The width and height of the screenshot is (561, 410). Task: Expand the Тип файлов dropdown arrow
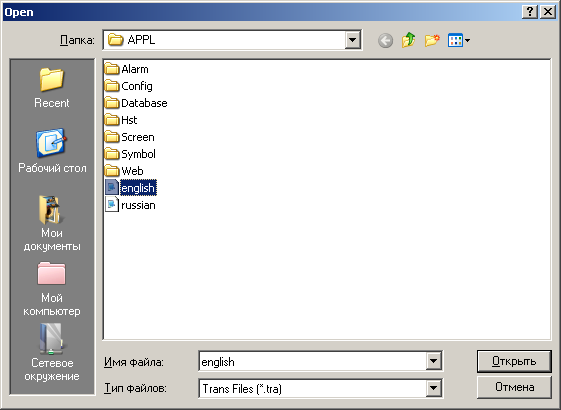(x=433, y=388)
